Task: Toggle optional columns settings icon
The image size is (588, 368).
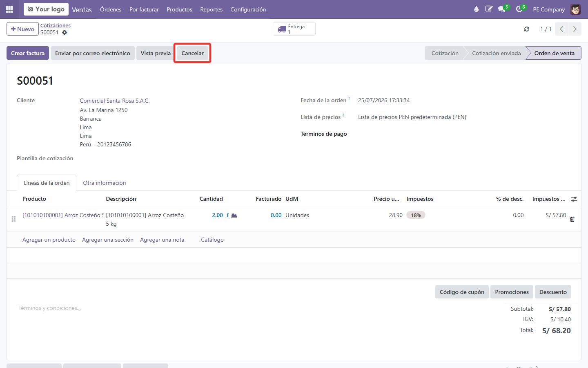Action: tap(574, 199)
